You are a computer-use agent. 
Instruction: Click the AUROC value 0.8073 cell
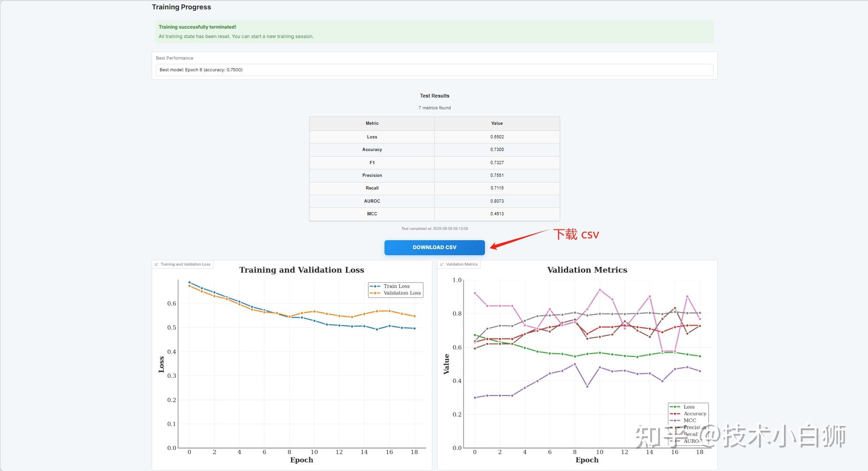click(x=497, y=201)
